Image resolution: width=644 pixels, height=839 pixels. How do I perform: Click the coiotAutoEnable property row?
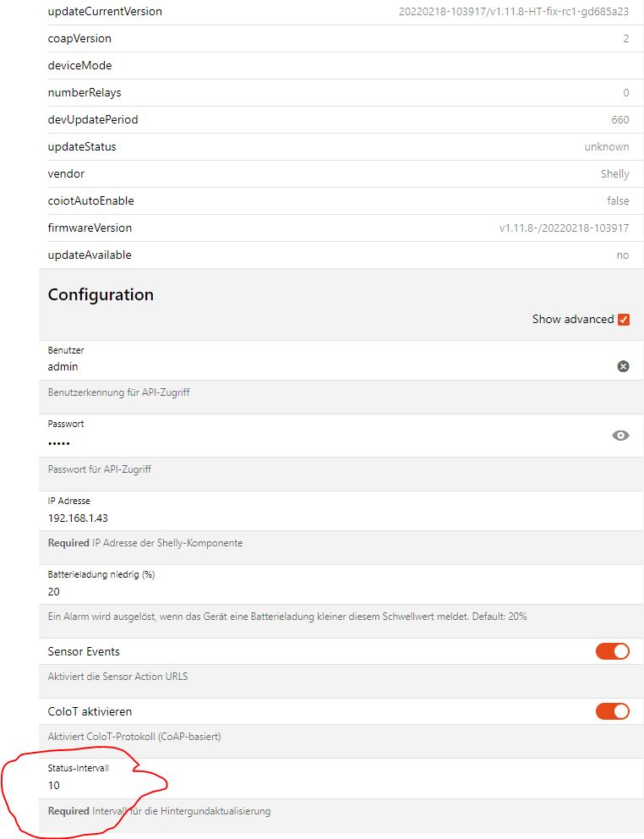click(338, 201)
